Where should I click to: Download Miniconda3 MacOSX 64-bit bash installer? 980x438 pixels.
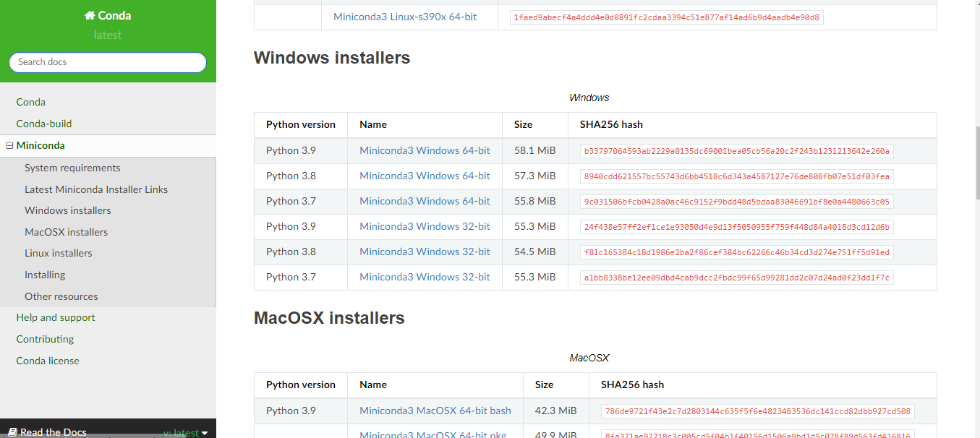435,411
